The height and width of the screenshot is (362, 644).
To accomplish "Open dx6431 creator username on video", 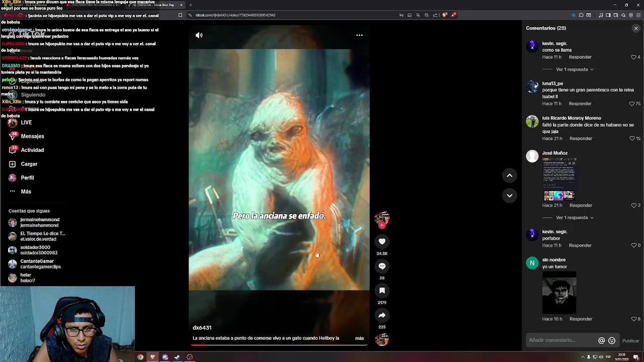I will coord(202,327).
